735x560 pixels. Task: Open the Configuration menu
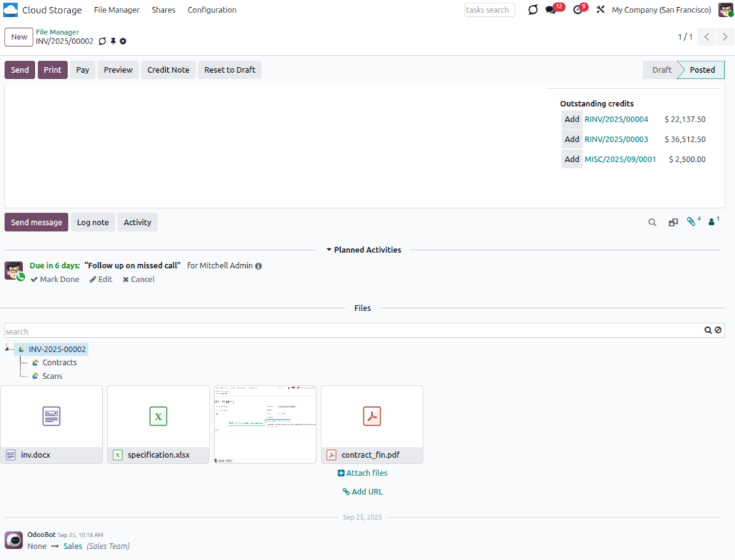tap(211, 10)
